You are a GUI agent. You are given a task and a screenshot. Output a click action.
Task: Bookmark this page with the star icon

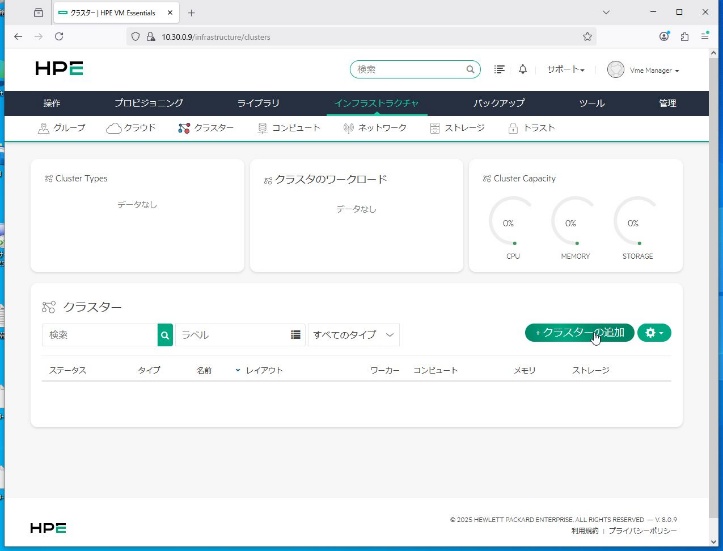click(x=587, y=36)
